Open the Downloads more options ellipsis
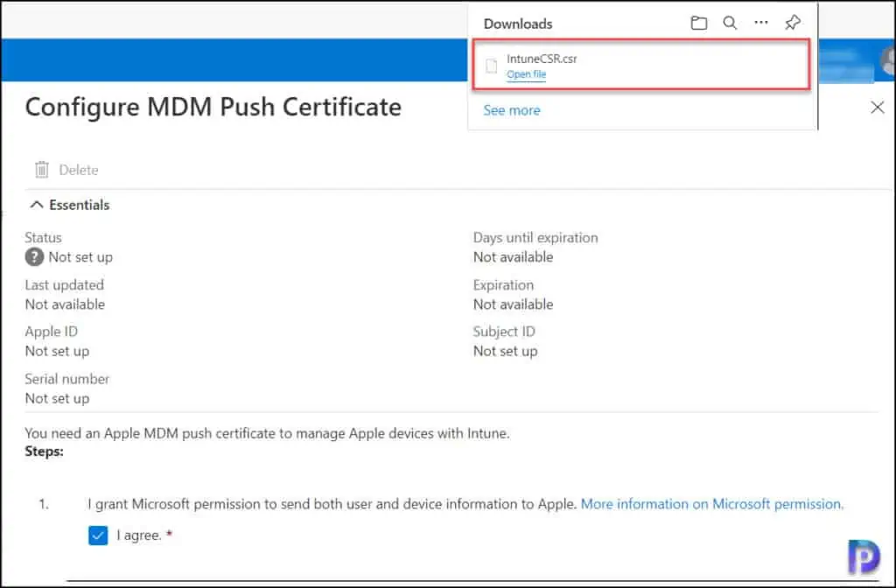The image size is (896, 588). pyautogui.click(x=761, y=22)
